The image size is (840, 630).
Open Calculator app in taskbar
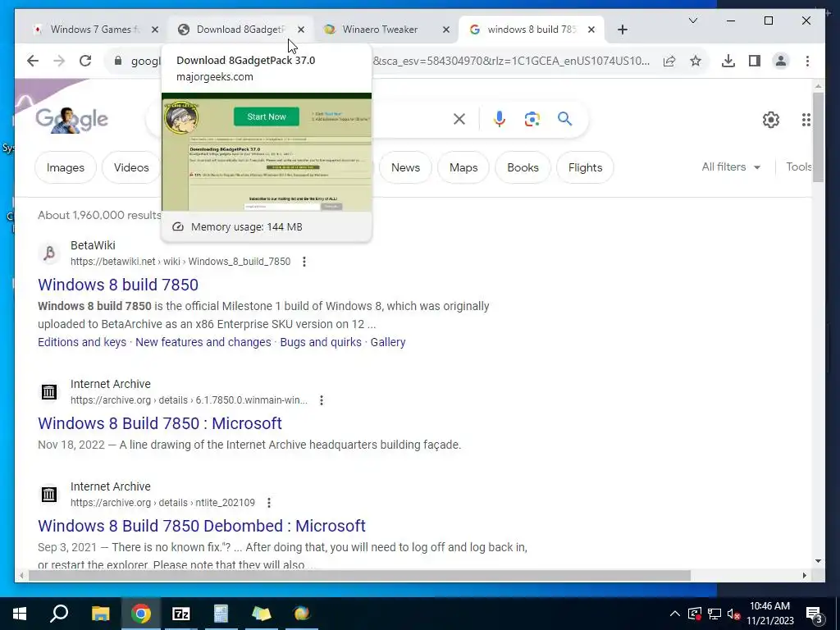[x=221, y=614]
